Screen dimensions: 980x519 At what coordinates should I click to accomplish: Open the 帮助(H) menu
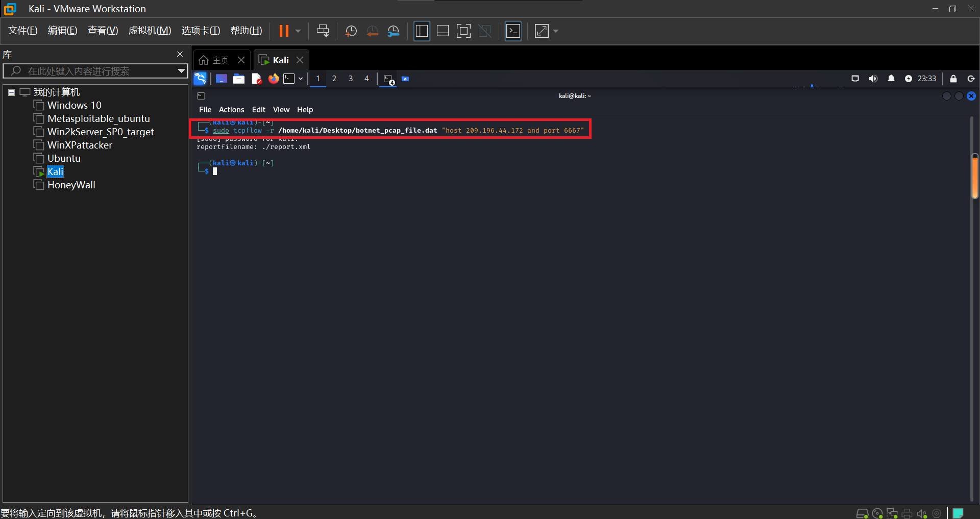(x=247, y=31)
